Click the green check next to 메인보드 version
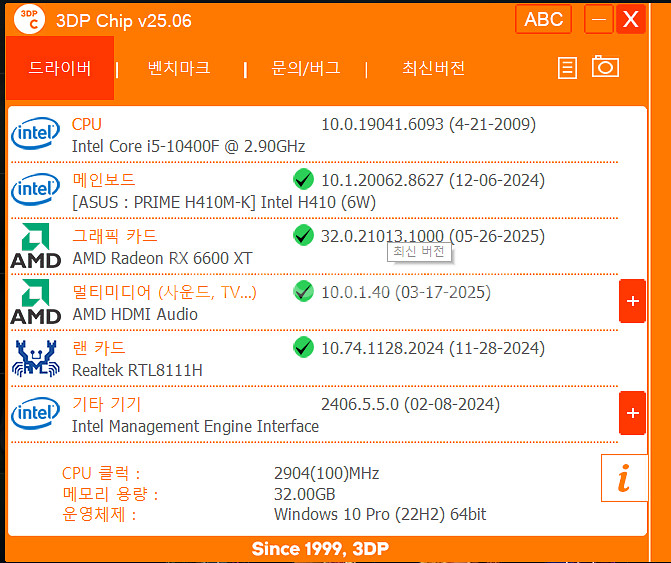The height and width of the screenshot is (563, 671). click(303, 179)
